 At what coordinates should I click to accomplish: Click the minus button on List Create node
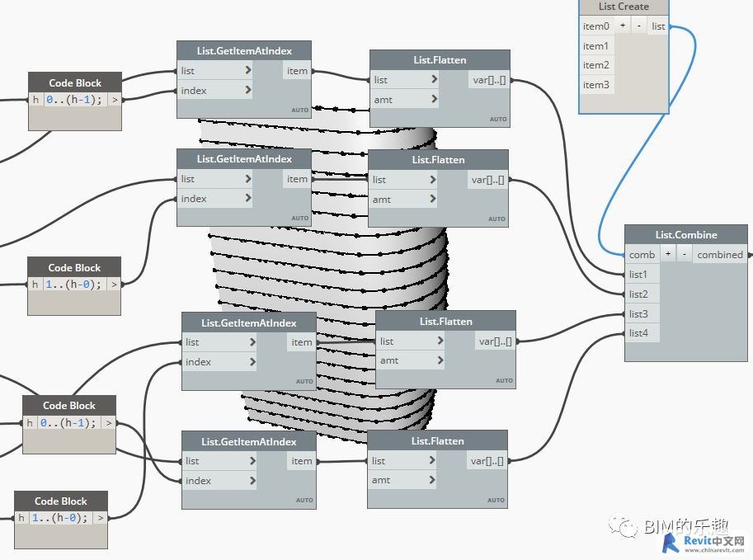pos(639,26)
